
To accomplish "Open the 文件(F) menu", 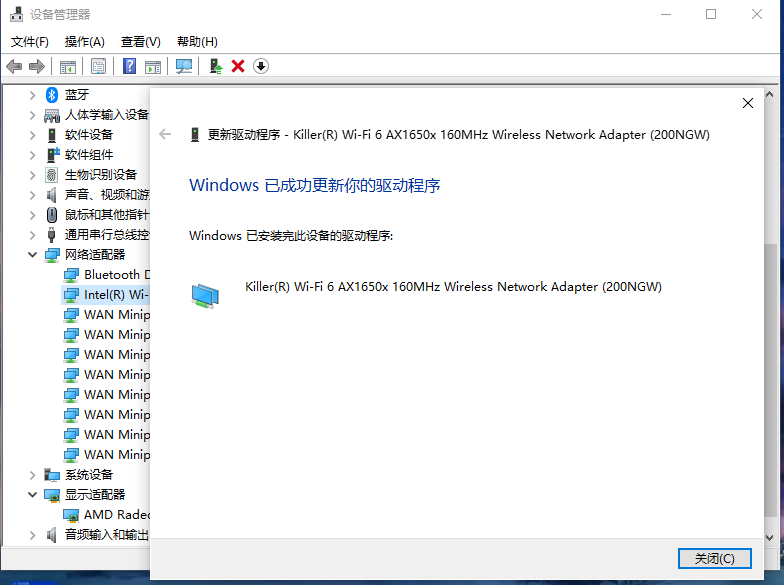I will tap(30, 42).
